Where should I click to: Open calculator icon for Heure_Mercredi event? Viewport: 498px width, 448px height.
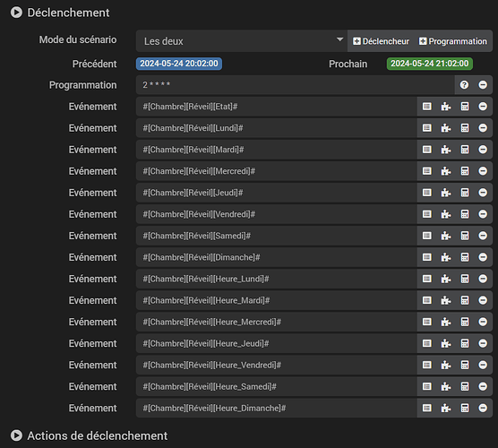(x=464, y=322)
